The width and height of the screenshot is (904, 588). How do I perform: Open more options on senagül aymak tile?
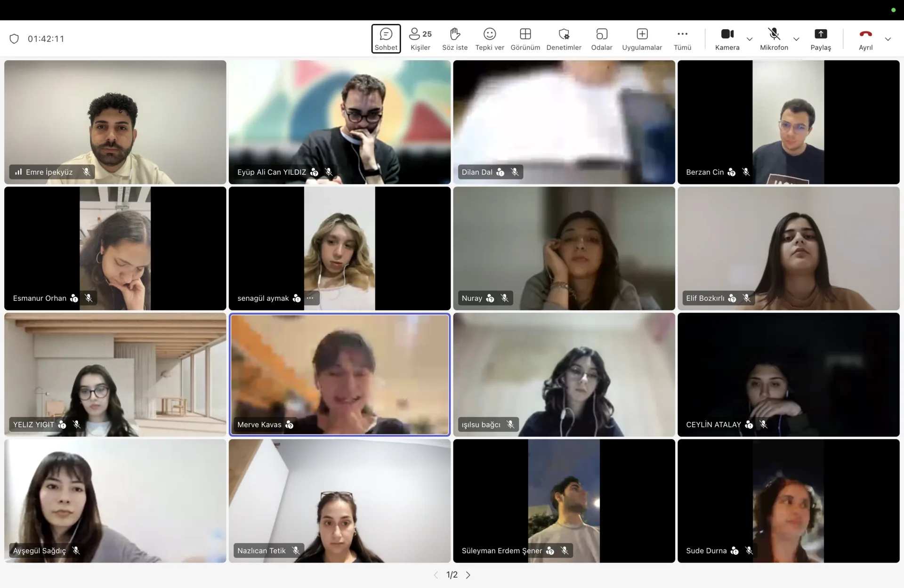click(x=310, y=298)
